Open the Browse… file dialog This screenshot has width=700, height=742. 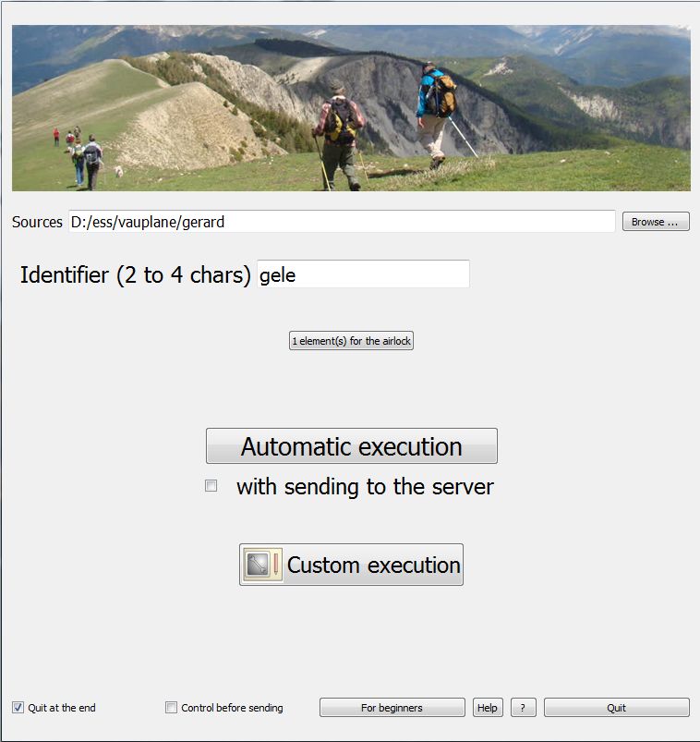[656, 222]
